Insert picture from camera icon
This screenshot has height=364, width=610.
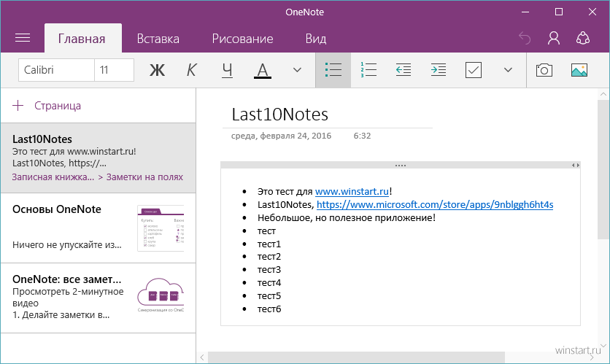point(544,70)
